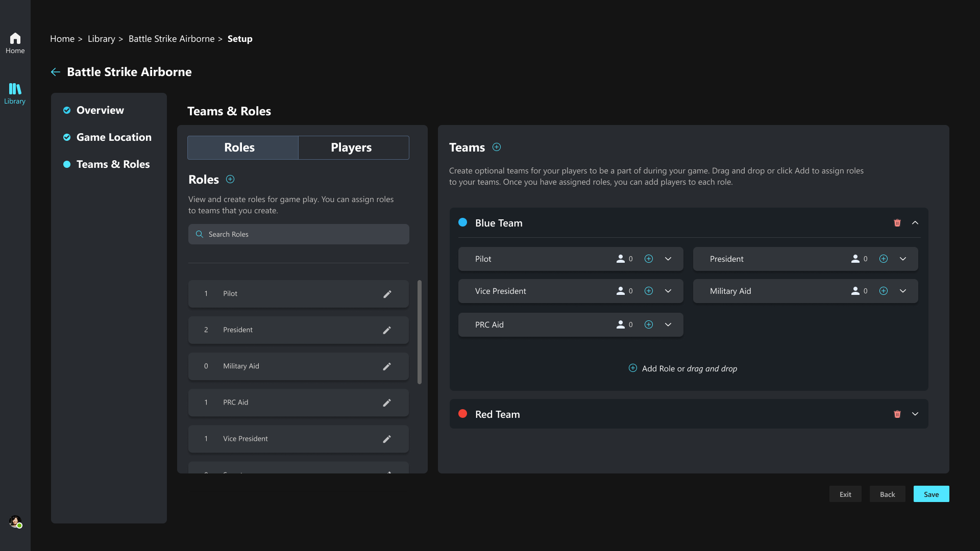The width and height of the screenshot is (980, 551).
Task: Add a new role with plus icon
Action: coord(230,179)
